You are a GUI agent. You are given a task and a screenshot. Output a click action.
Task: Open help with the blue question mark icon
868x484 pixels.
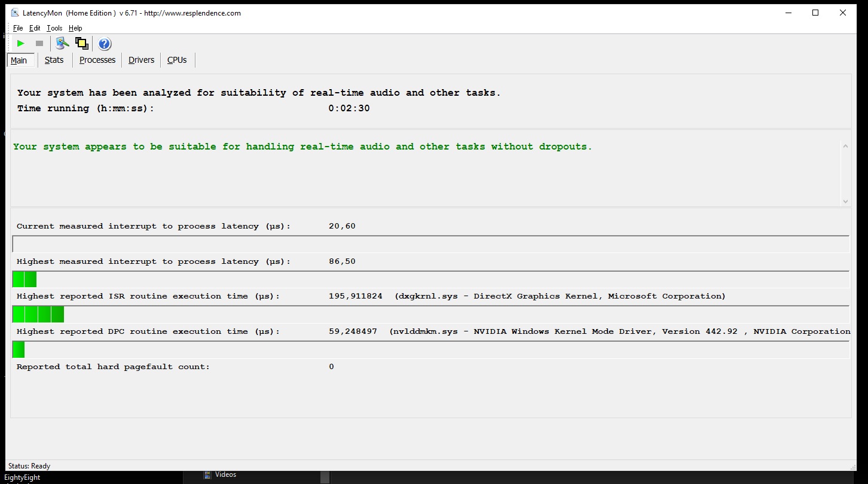[x=105, y=43]
